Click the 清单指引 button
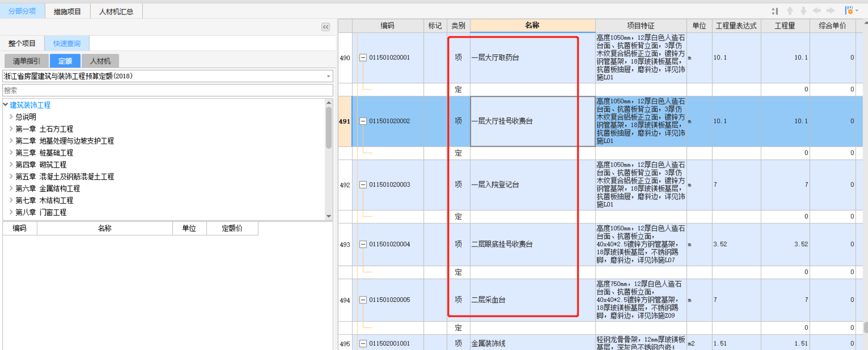The image size is (868, 350). (x=26, y=61)
